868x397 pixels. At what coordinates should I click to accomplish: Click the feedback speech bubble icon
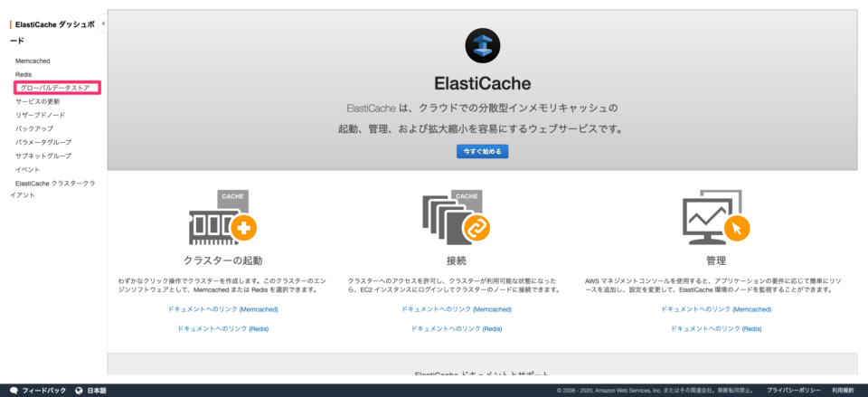[x=14, y=391]
